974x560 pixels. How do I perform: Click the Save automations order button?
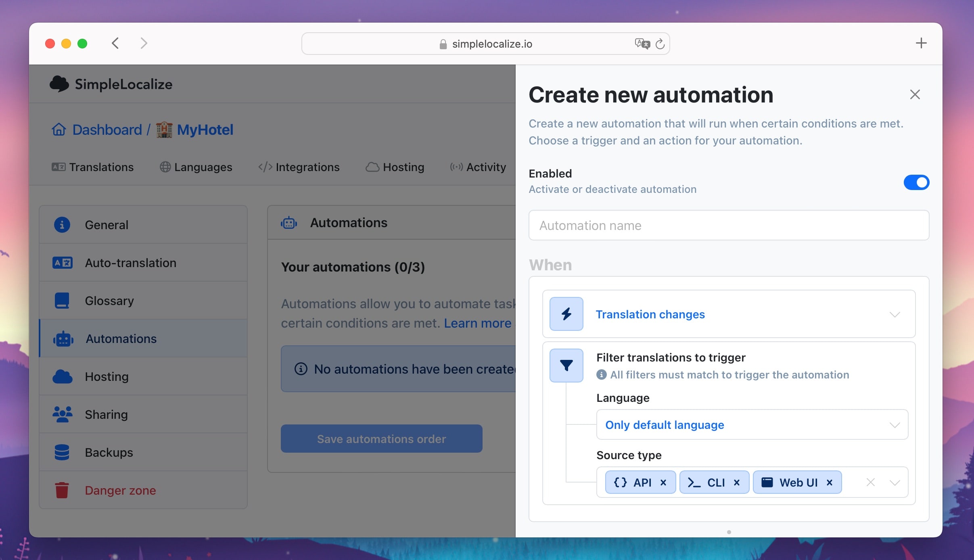pyautogui.click(x=382, y=439)
